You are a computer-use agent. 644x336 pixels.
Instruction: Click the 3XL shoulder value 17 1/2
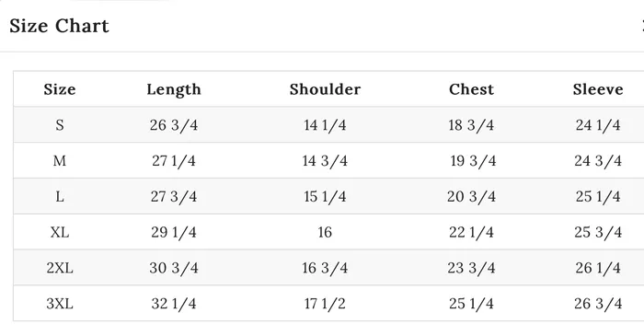pos(325,304)
